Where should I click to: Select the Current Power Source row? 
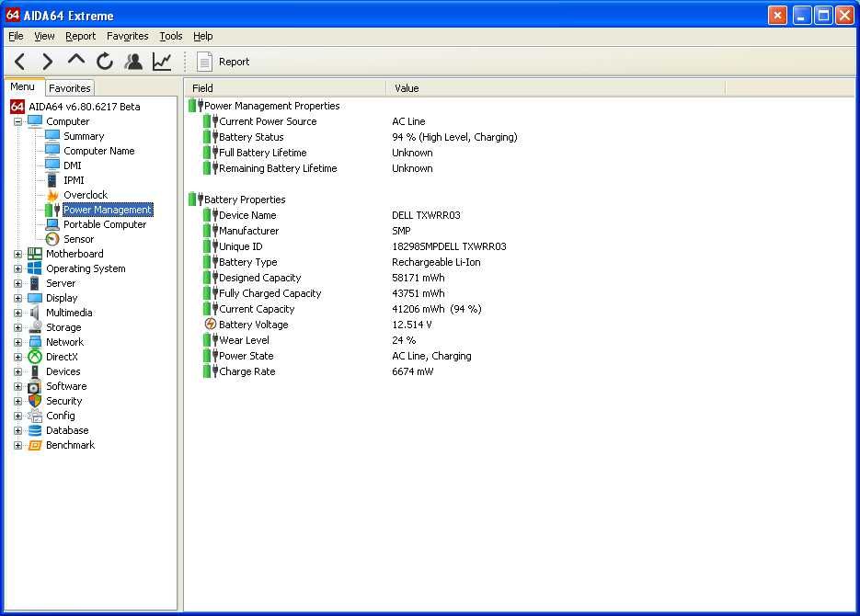pyautogui.click(x=314, y=121)
